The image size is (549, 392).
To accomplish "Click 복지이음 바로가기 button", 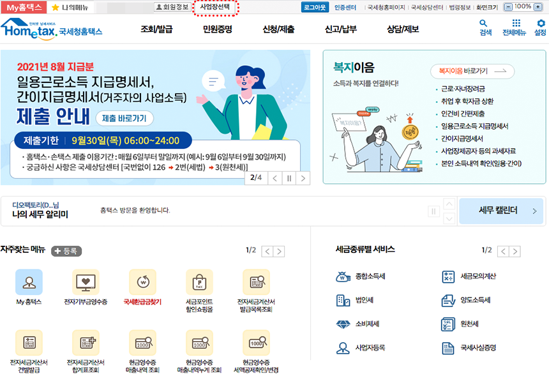I will [x=472, y=71].
